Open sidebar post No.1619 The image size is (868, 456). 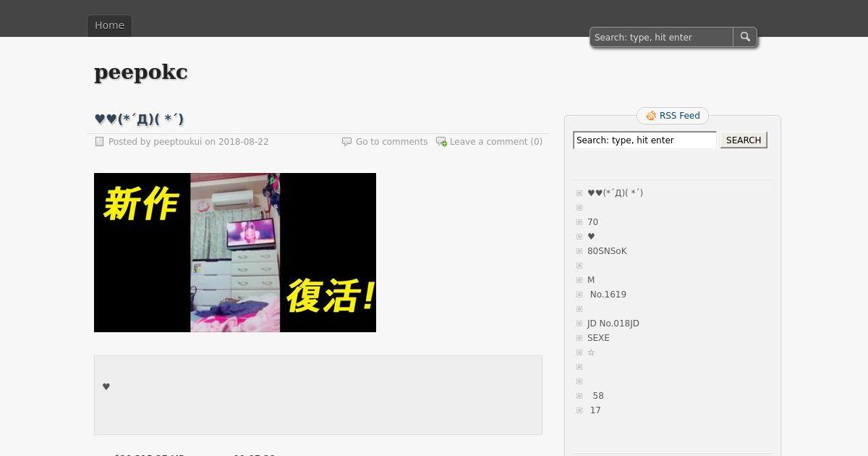(608, 295)
